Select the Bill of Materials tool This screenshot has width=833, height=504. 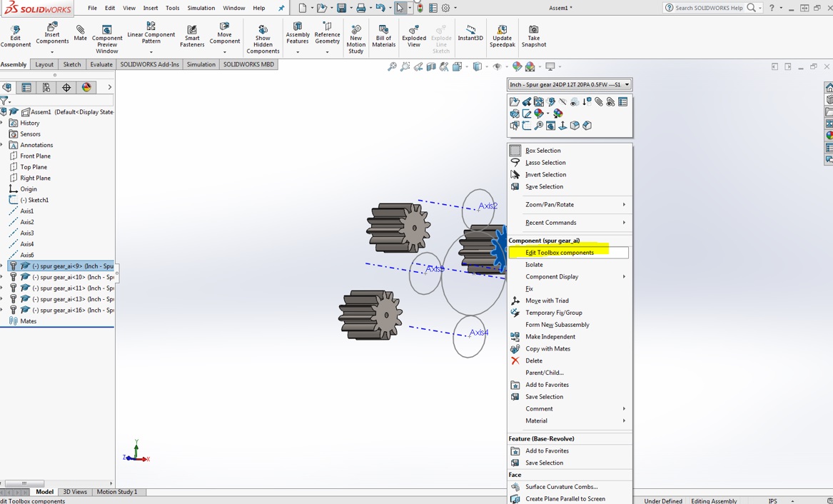tap(383, 36)
